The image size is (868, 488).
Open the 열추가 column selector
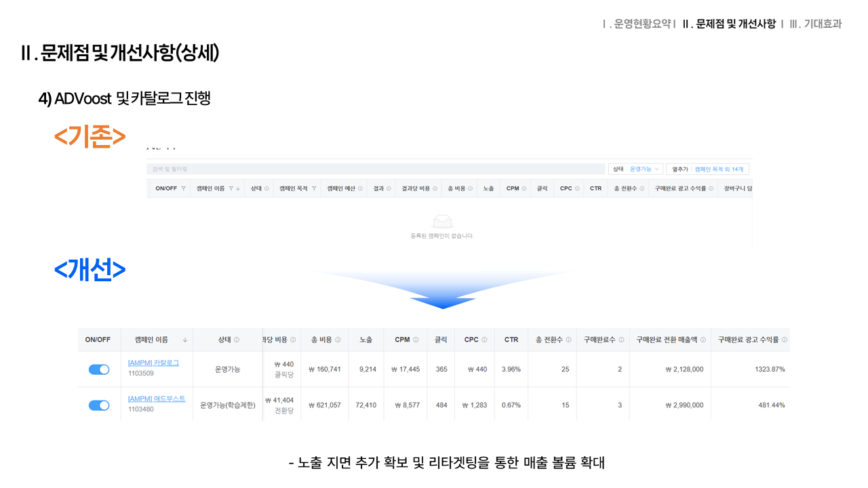click(707, 169)
